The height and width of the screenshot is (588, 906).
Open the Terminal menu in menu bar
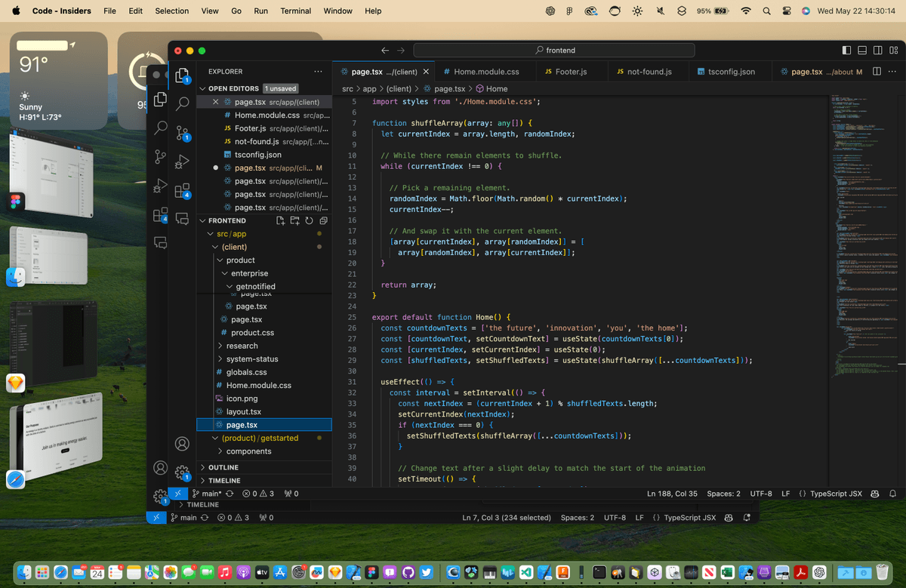pos(295,11)
